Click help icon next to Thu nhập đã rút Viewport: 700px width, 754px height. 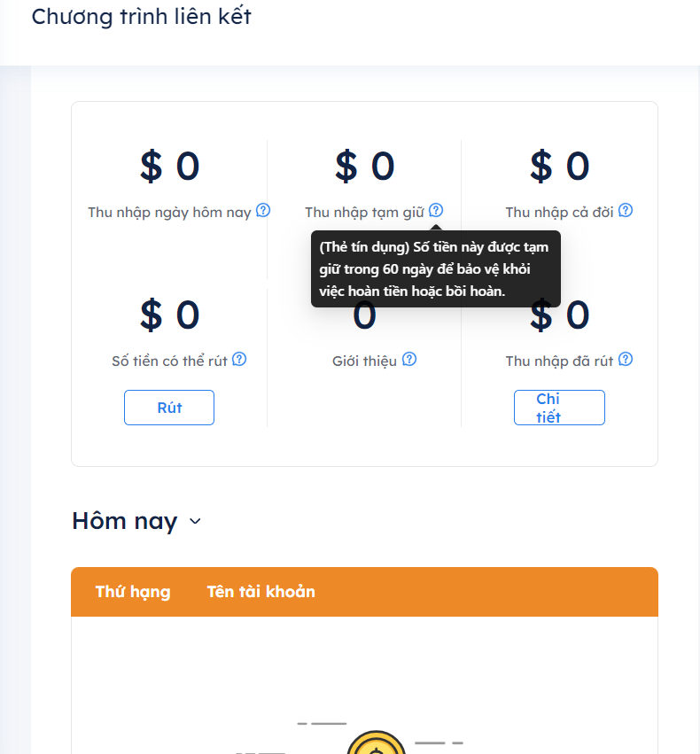[x=626, y=360]
